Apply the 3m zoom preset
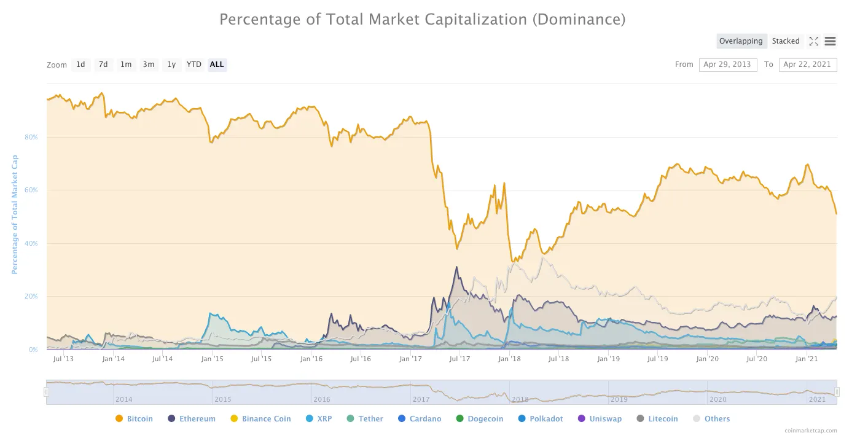This screenshot has height=446, width=868. pos(149,65)
